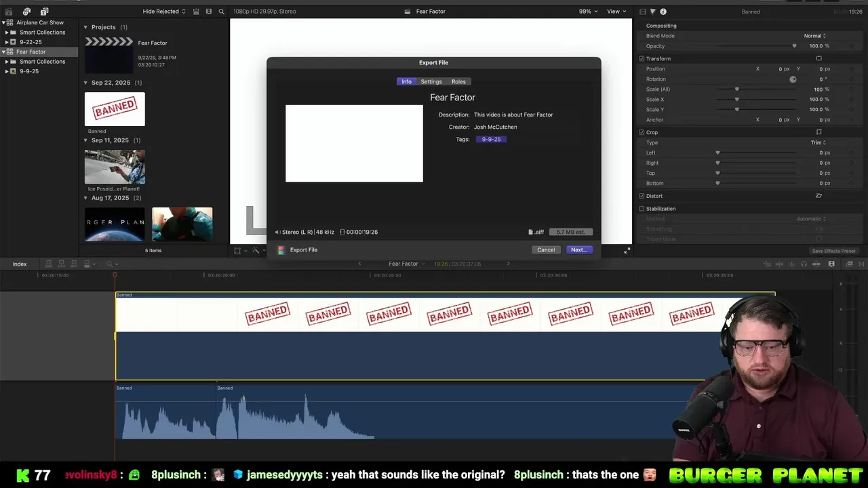Switch to the Settings tab
The width and height of the screenshot is (868, 488).
[431, 81]
